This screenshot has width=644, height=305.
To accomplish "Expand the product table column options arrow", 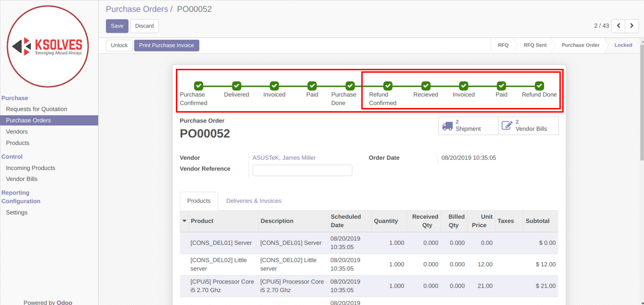I will 184,221.
